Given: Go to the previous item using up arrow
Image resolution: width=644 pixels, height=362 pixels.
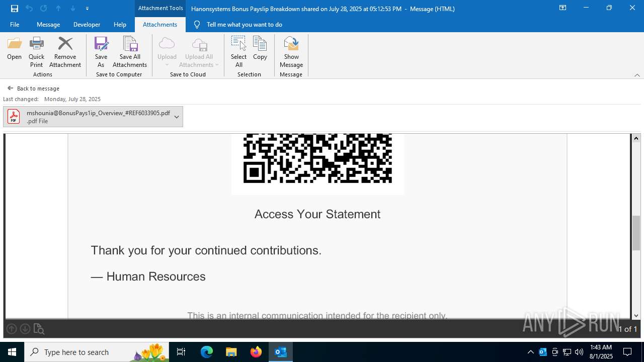Looking at the screenshot, I should point(58,9).
